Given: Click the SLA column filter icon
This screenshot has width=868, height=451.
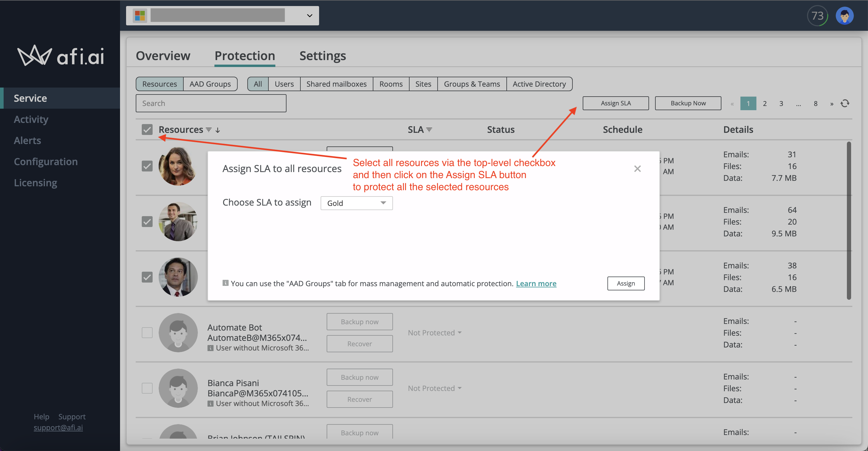Looking at the screenshot, I should [x=429, y=130].
